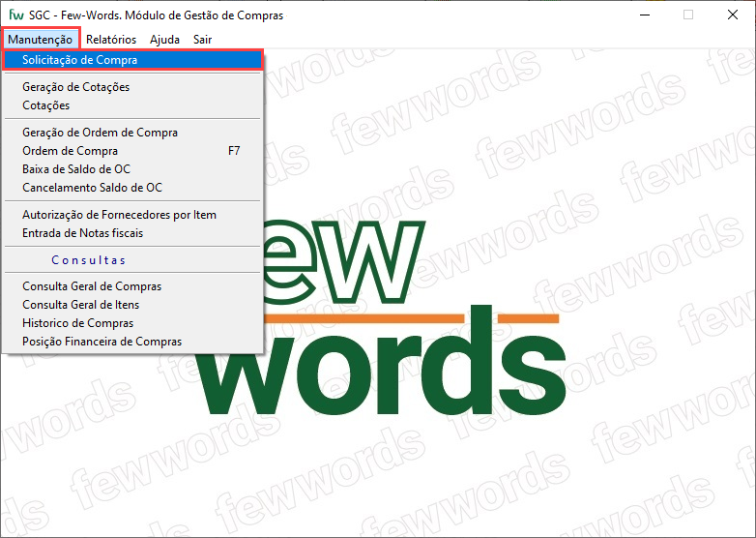Select Cancelamento Saldo de OC
Screen dimensions: 756x538
132,187
